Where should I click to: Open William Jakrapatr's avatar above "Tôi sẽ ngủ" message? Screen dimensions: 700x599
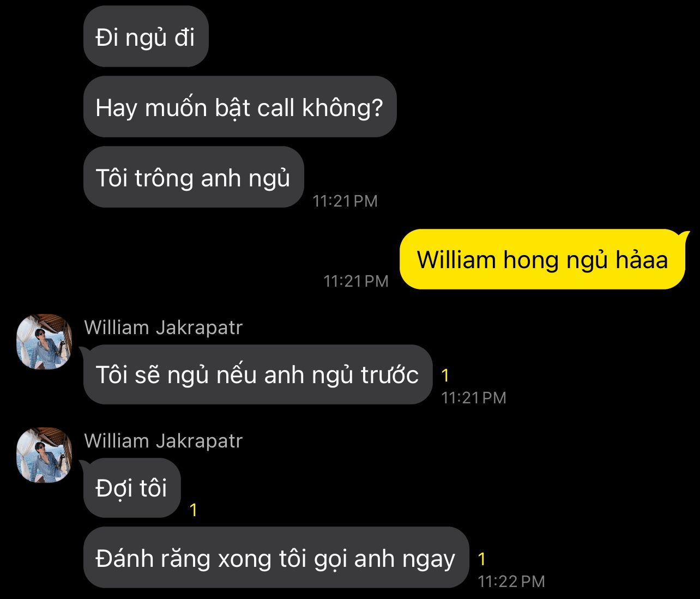[45, 342]
